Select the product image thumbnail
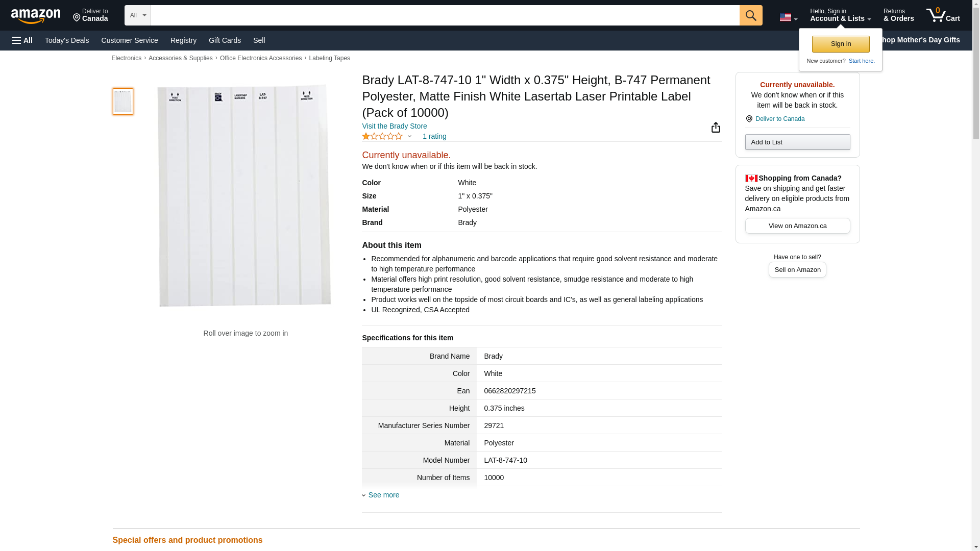 (123, 102)
